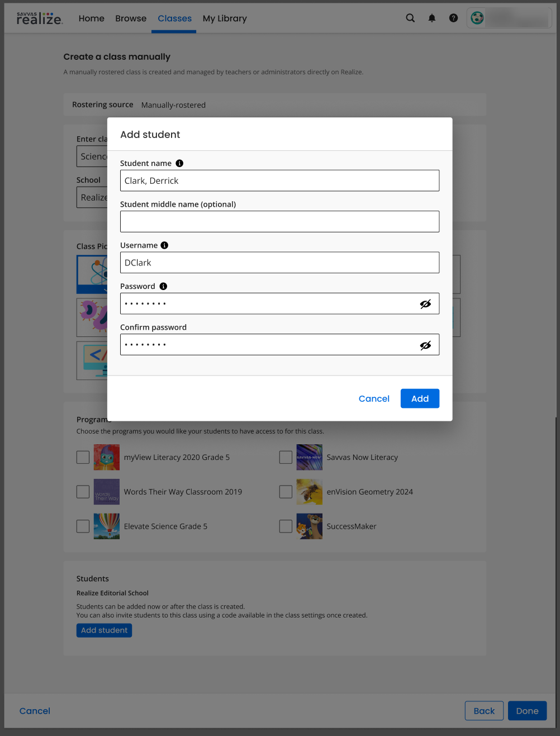Click Add button in dialog

420,398
